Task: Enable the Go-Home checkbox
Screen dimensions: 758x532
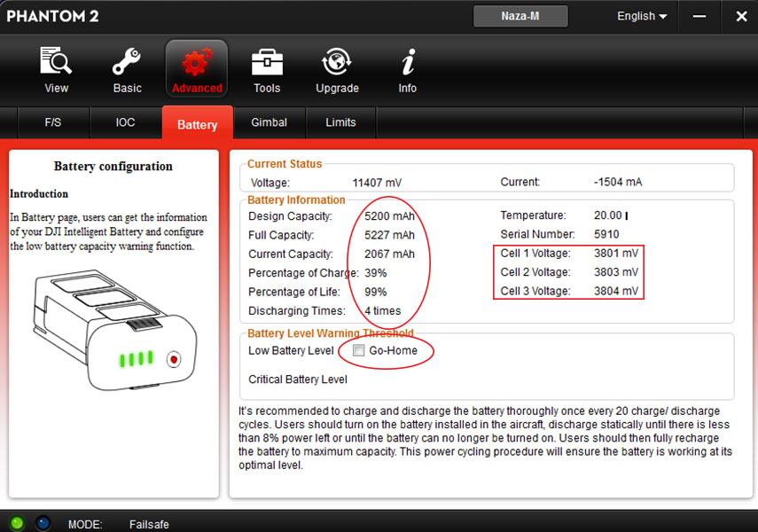Action: (x=359, y=350)
